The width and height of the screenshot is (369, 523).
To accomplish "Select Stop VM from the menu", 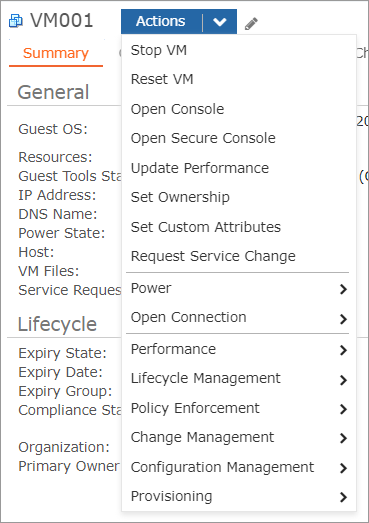I will [x=239, y=50].
